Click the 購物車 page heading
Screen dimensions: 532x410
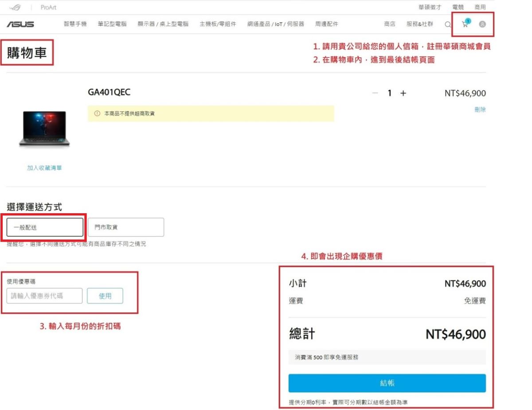[27, 53]
